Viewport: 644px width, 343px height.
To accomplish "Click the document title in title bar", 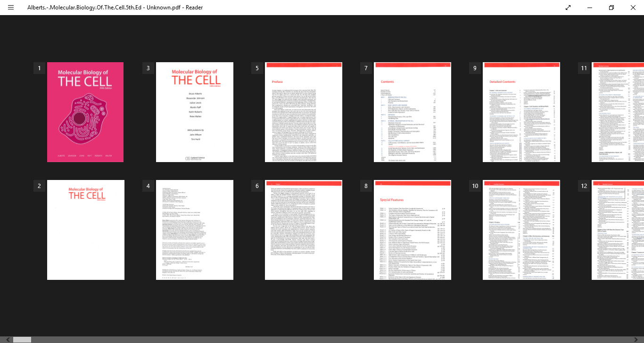I will click(115, 8).
